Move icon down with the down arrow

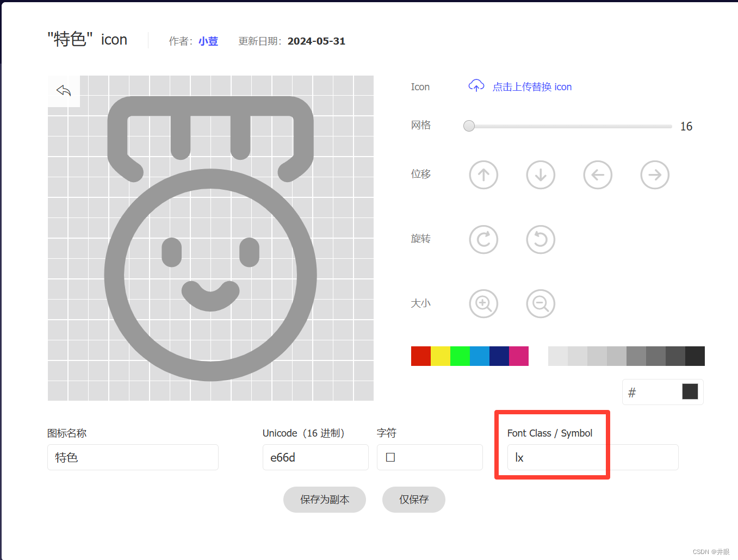[541, 175]
